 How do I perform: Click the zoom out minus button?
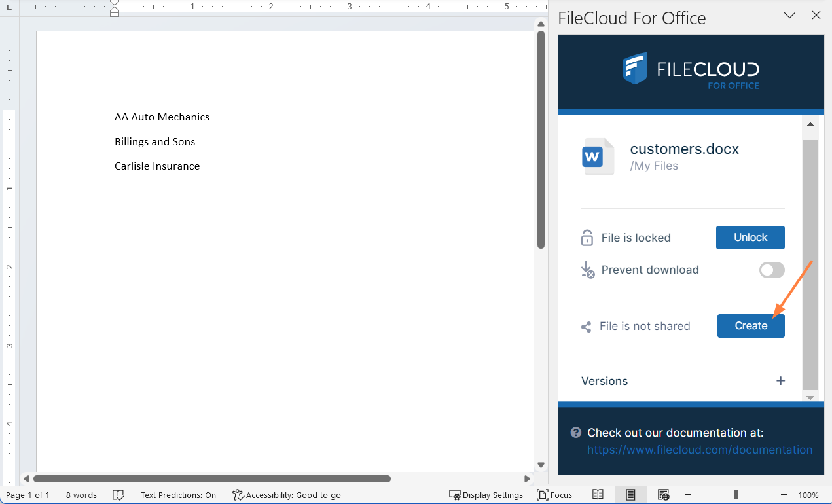tap(688, 495)
